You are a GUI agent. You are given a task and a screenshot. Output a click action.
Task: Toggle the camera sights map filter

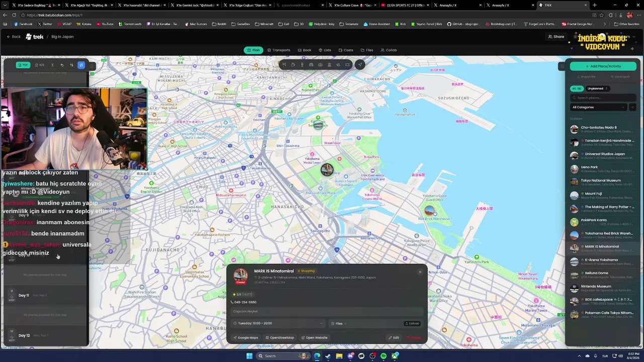pyautogui.click(x=320, y=65)
